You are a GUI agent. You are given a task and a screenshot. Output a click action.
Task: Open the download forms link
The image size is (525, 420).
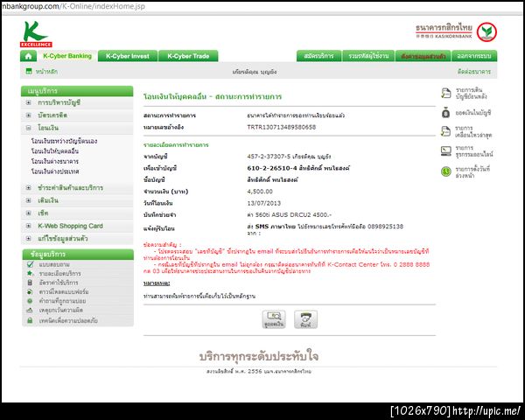(x=64, y=291)
